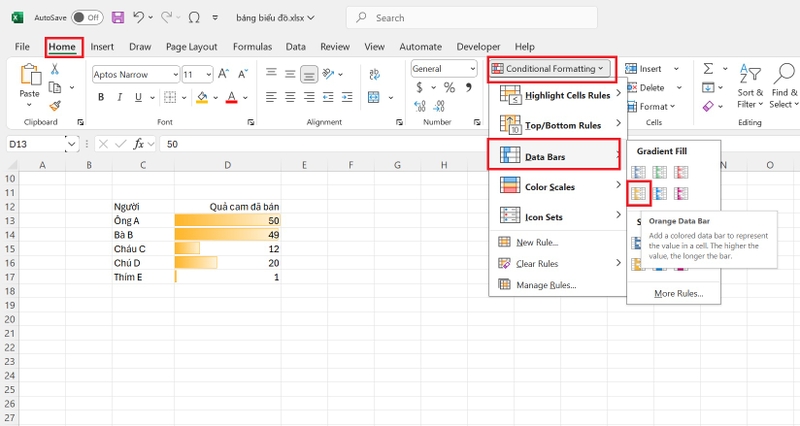The image size is (800, 426).
Task: Click the Increase Indent icon
Action: tap(347, 97)
